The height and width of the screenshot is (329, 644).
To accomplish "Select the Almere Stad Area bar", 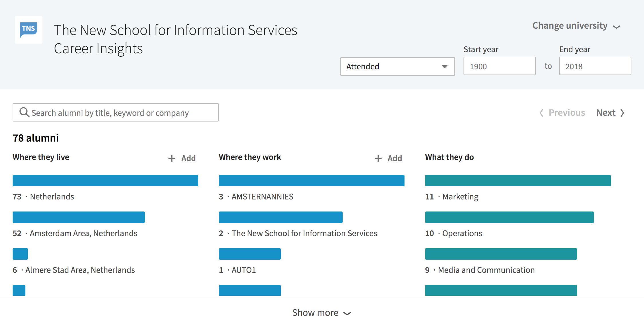I will coord(20,254).
